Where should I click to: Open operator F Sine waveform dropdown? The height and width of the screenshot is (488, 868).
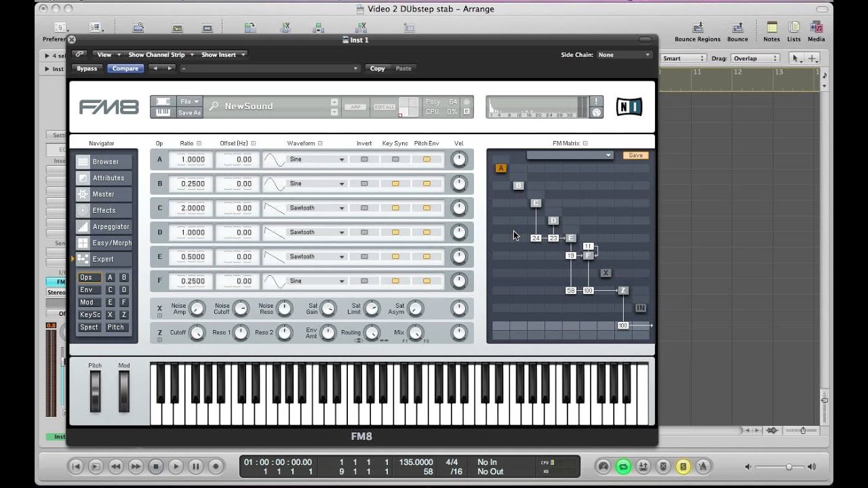pos(317,281)
